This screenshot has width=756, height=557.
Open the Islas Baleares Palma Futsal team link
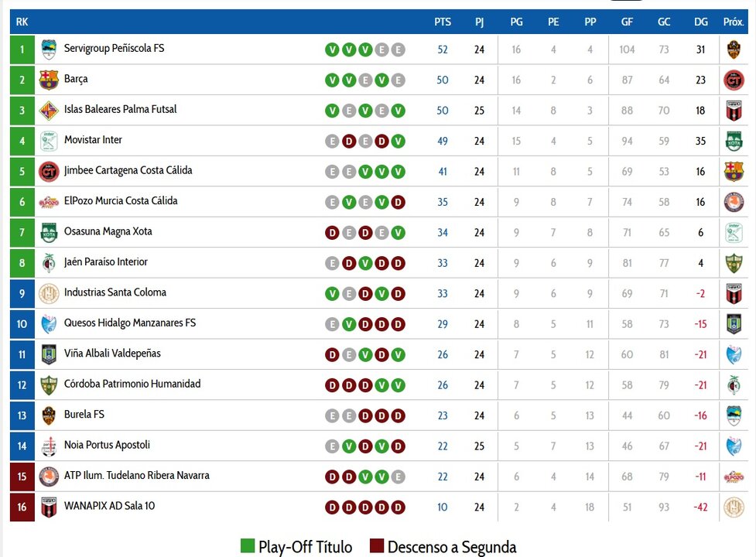coord(120,110)
